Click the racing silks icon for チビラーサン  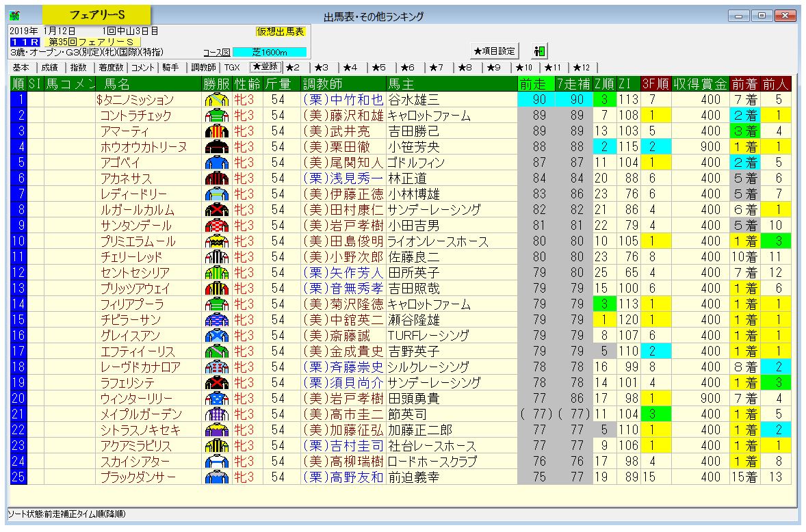tap(216, 320)
